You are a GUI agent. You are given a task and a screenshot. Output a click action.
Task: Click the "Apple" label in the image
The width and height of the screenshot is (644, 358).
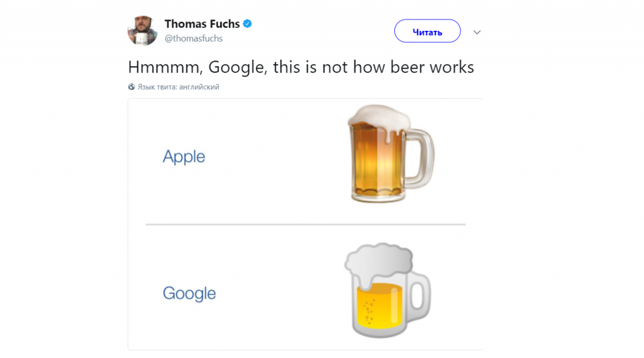click(184, 157)
